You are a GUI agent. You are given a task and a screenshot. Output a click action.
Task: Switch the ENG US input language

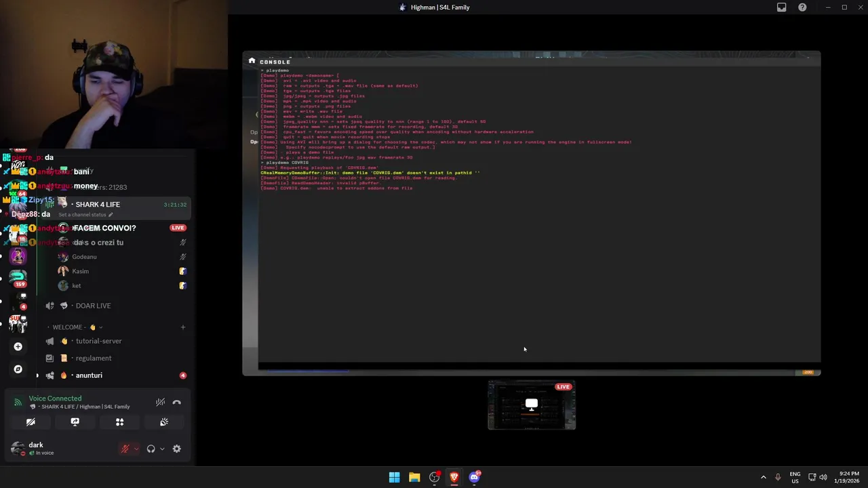795,477
